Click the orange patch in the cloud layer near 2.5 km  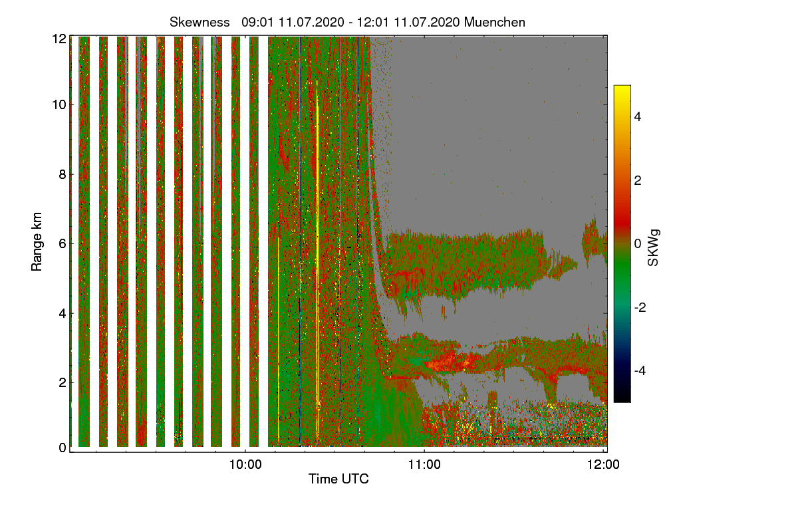449,363
